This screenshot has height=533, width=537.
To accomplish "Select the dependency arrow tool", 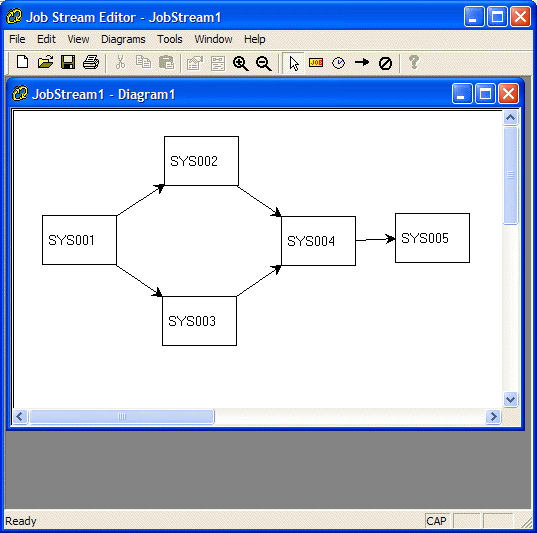I will coord(362,63).
